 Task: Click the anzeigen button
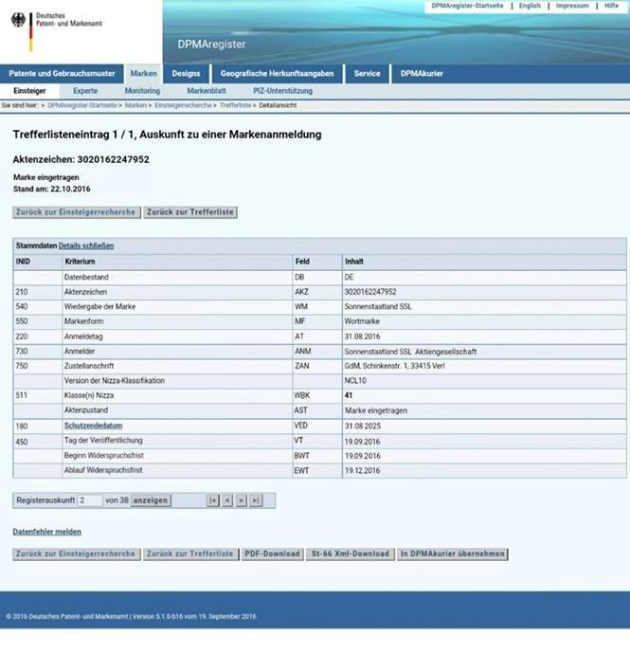(x=151, y=500)
